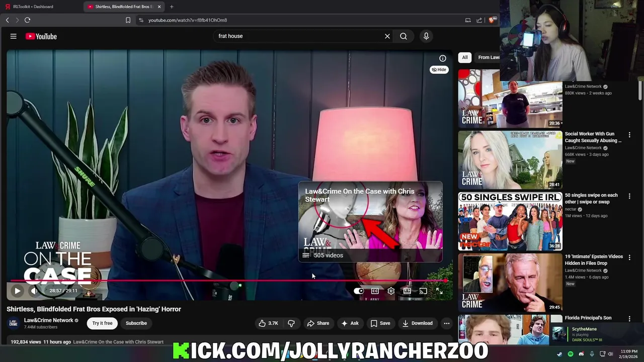
Task: Open options for Social Worker With Gun video
Action: pyautogui.click(x=629, y=135)
